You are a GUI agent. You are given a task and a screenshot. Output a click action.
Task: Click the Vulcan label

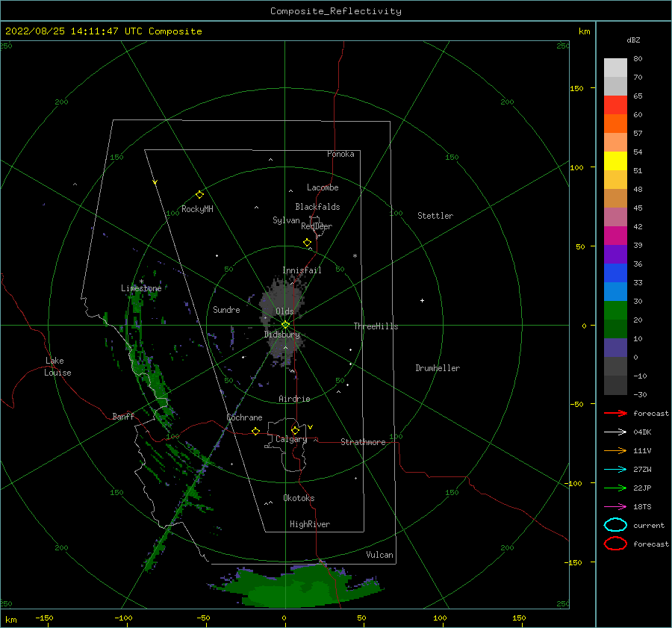[379, 555]
